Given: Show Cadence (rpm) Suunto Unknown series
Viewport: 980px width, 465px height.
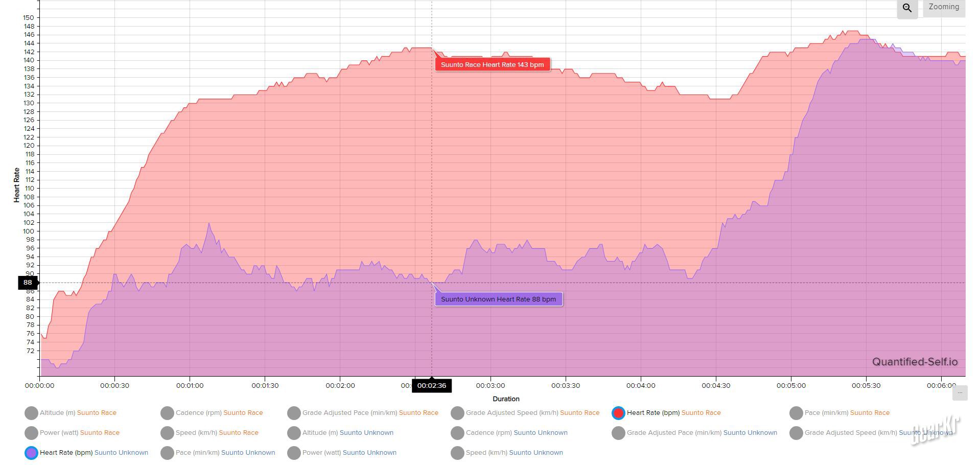Looking at the screenshot, I should 457,433.
